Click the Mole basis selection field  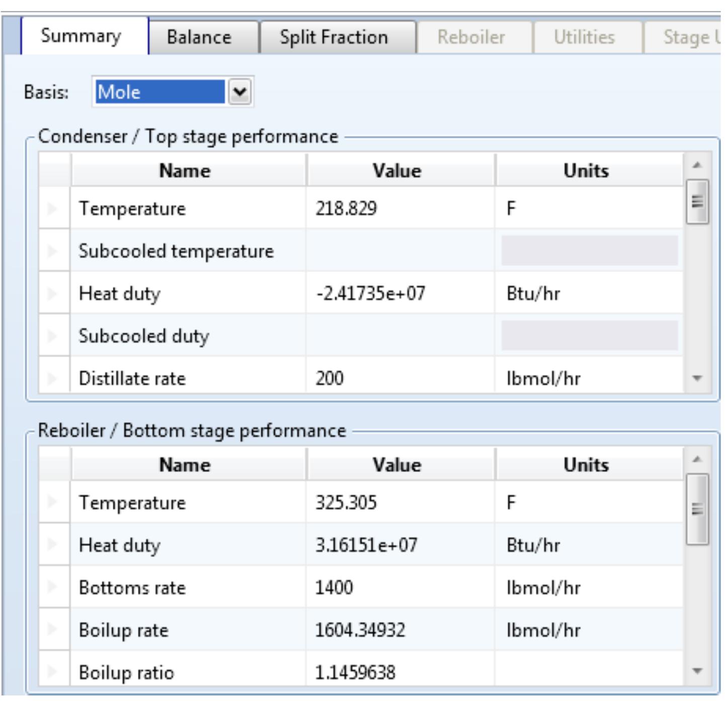click(x=159, y=92)
